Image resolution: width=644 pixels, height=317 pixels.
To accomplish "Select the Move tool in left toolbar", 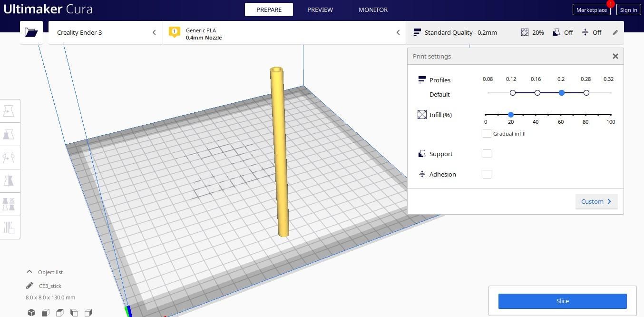I will click(x=9, y=110).
